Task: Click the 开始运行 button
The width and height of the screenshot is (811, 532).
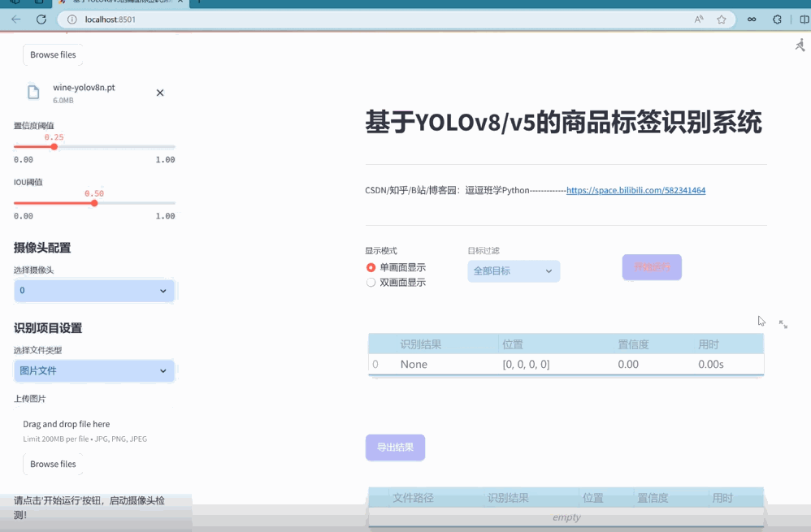Action: pyautogui.click(x=652, y=267)
